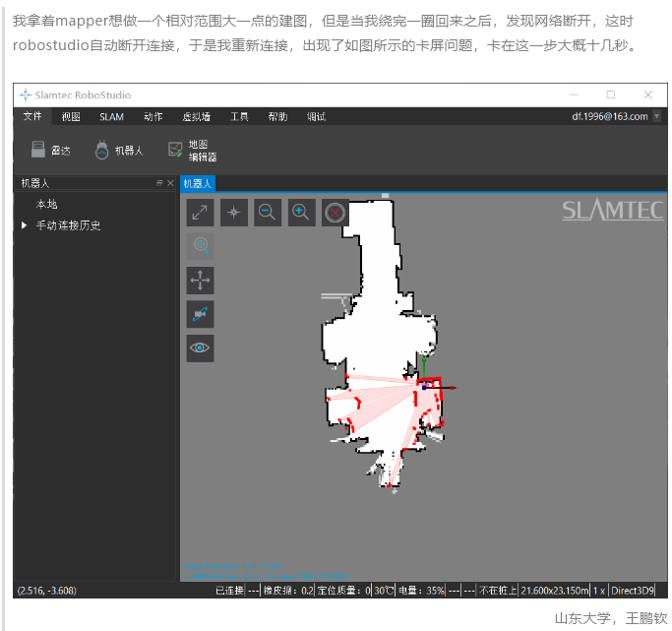Select 本地 in robot panel

[46, 204]
